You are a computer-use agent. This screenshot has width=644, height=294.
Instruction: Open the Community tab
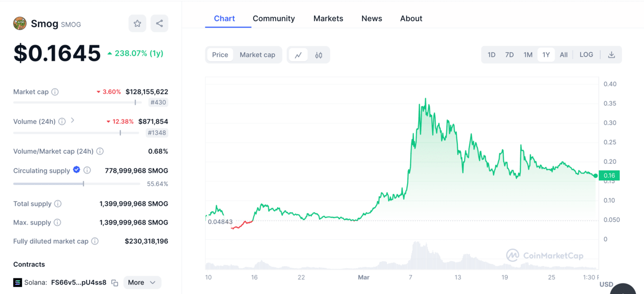click(274, 18)
